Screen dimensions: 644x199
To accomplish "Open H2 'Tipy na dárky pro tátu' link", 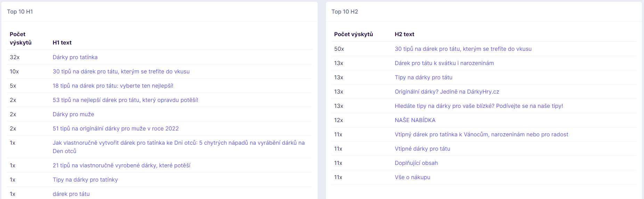I will point(423,77).
